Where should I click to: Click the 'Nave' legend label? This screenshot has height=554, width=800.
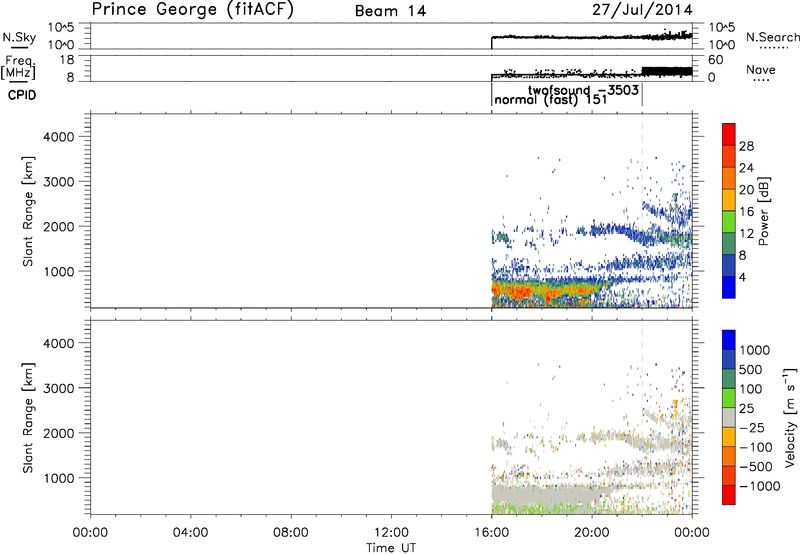pos(761,69)
